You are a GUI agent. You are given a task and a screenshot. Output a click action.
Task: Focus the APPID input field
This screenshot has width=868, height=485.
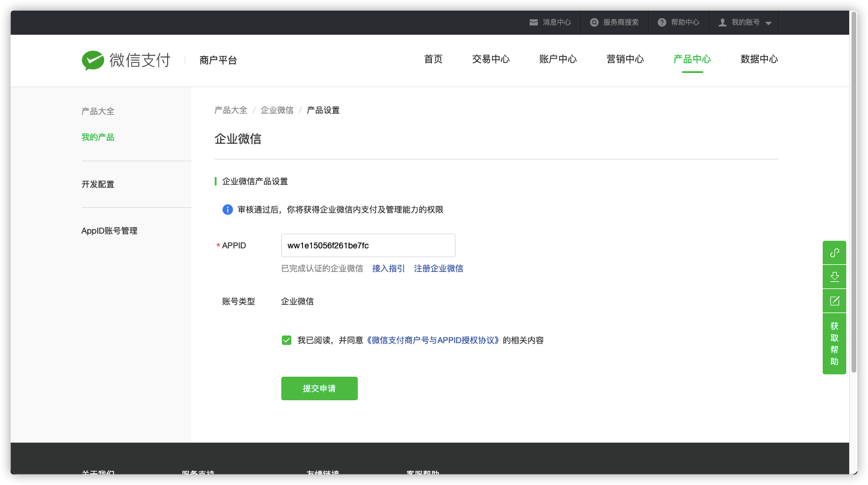pyautogui.click(x=368, y=245)
